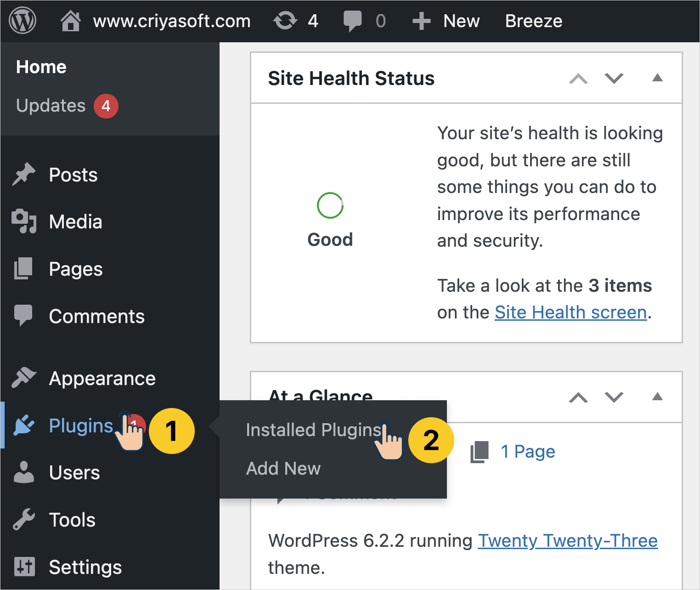Click the "3 items" bold text
This screenshot has width=700, height=590.
(620, 286)
